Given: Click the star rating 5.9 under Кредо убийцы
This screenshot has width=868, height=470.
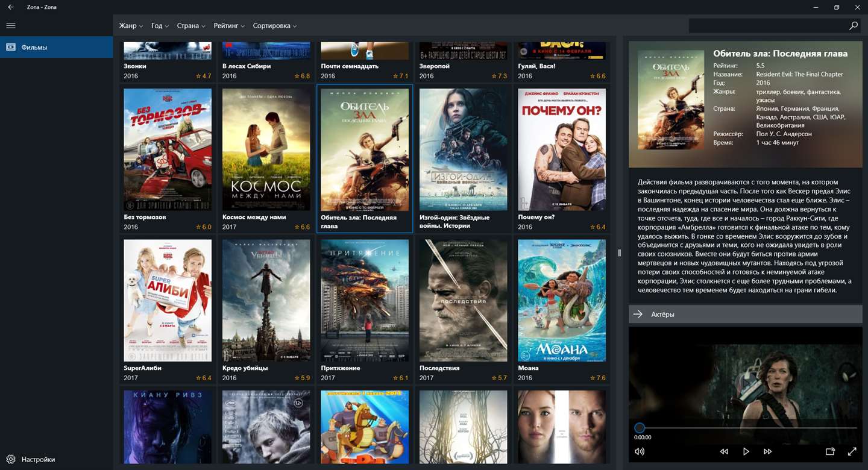Looking at the screenshot, I should 302,378.
